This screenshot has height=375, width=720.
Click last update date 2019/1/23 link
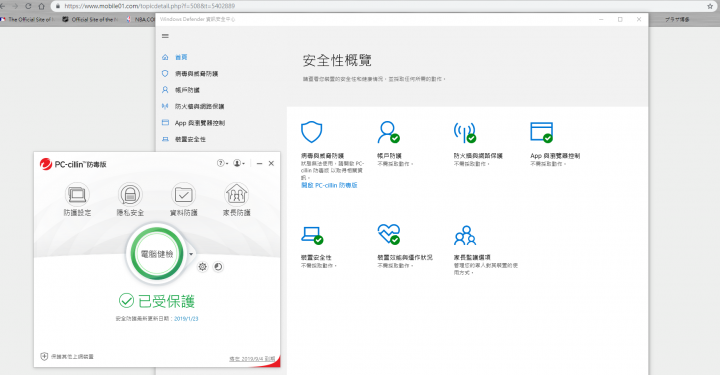tap(186, 319)
